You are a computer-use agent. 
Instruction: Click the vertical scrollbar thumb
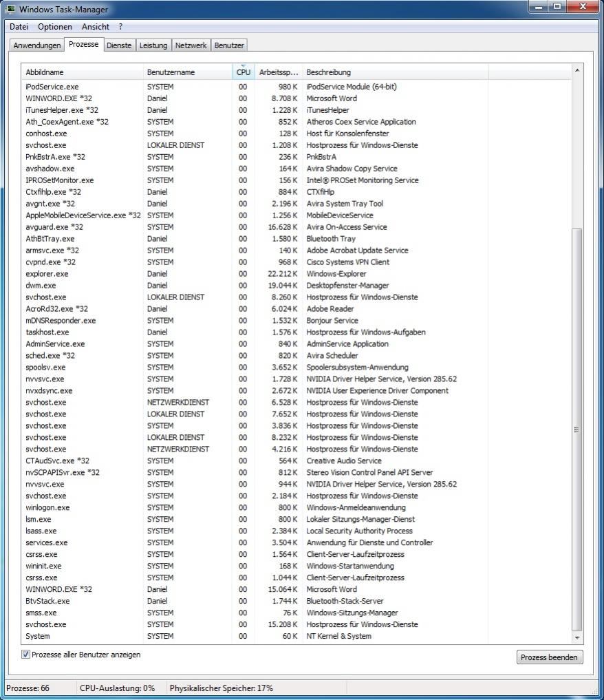click(x=577, y=429)
